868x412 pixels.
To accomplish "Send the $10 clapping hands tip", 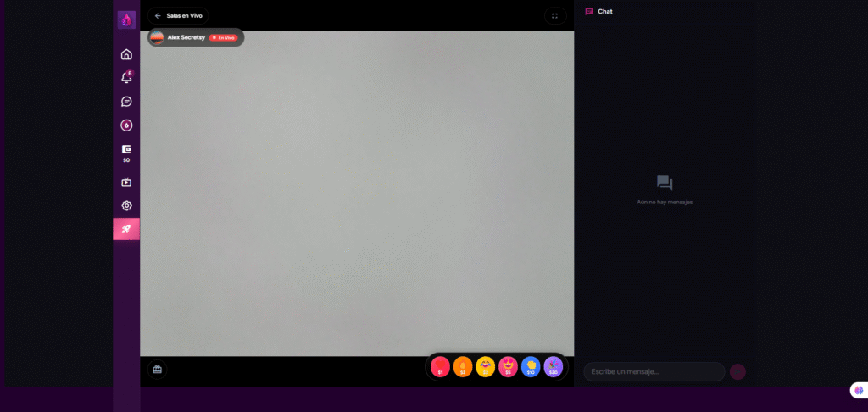I will [x=531, y=366].
